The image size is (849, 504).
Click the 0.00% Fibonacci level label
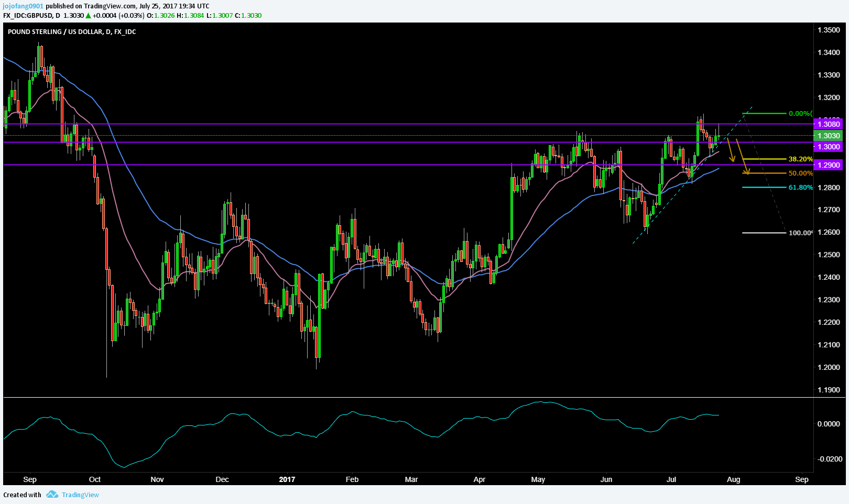coord(800,114)
